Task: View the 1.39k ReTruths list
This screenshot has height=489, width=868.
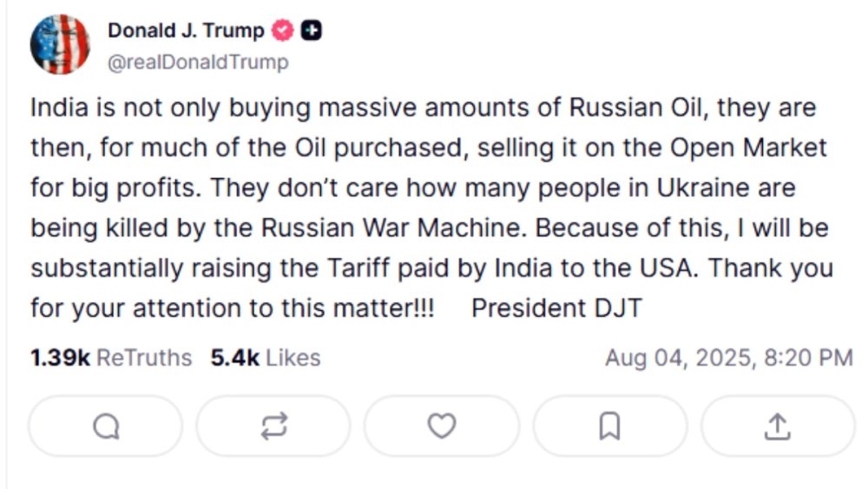Action: [x=111, y=358]
